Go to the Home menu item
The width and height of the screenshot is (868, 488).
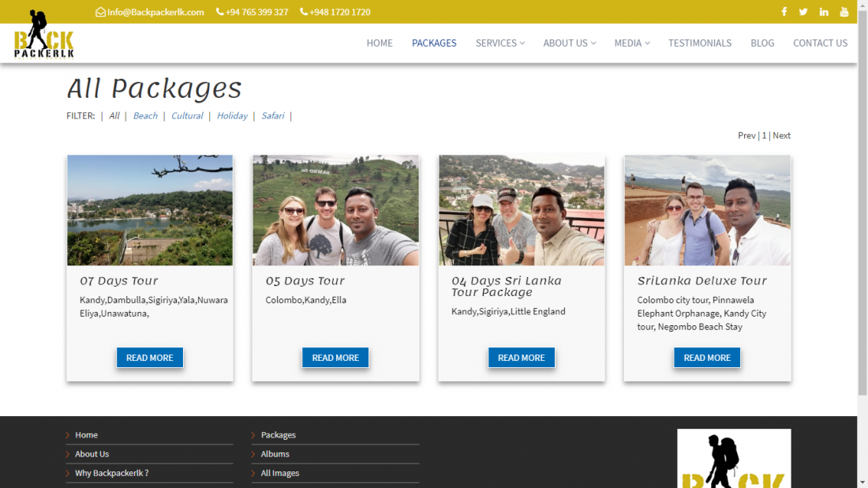380,43
